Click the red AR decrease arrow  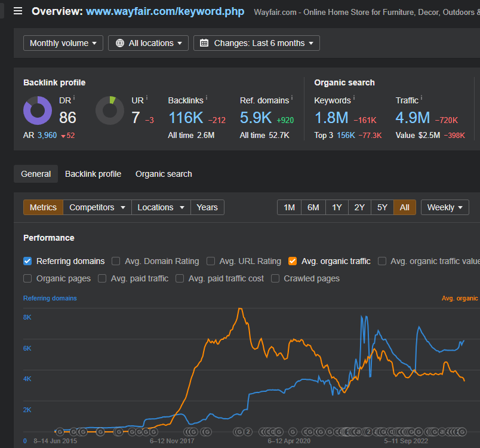click(63, 136)
